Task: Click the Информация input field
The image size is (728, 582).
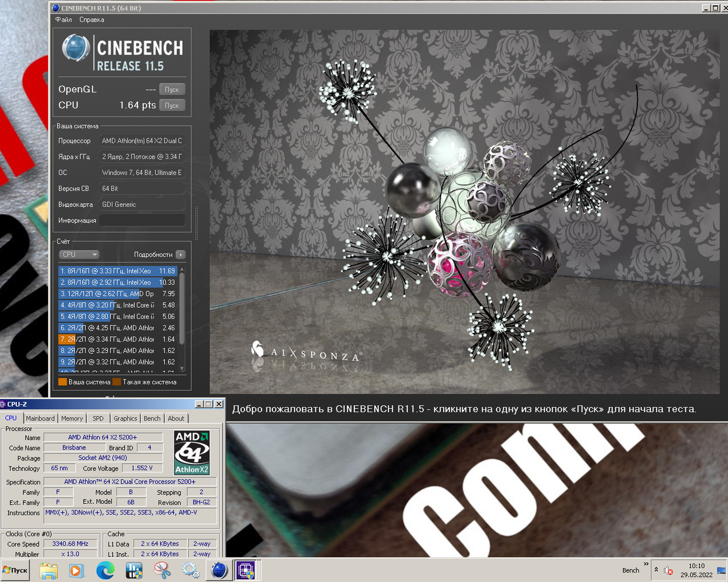Action: (x=142, y=220)
